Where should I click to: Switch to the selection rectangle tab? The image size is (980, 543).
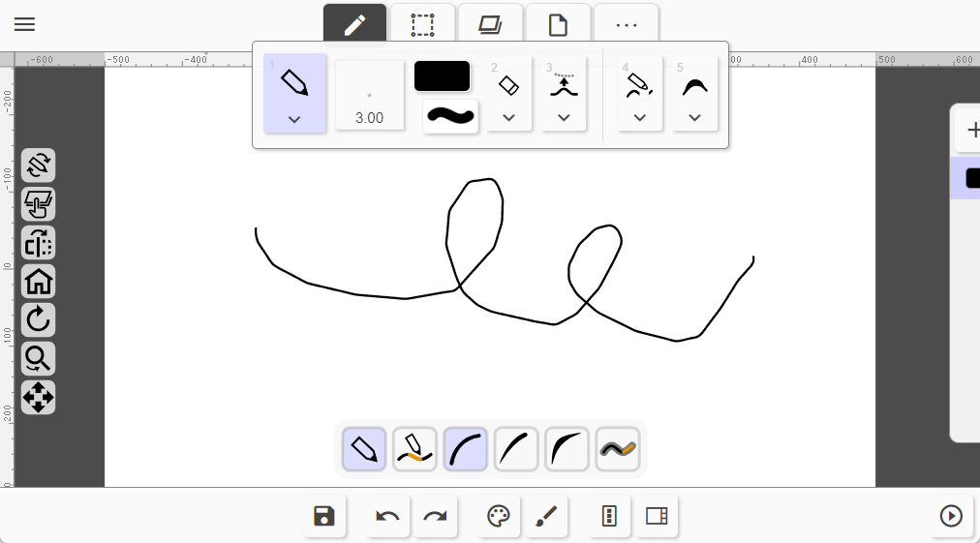click(x=422, y=24)
